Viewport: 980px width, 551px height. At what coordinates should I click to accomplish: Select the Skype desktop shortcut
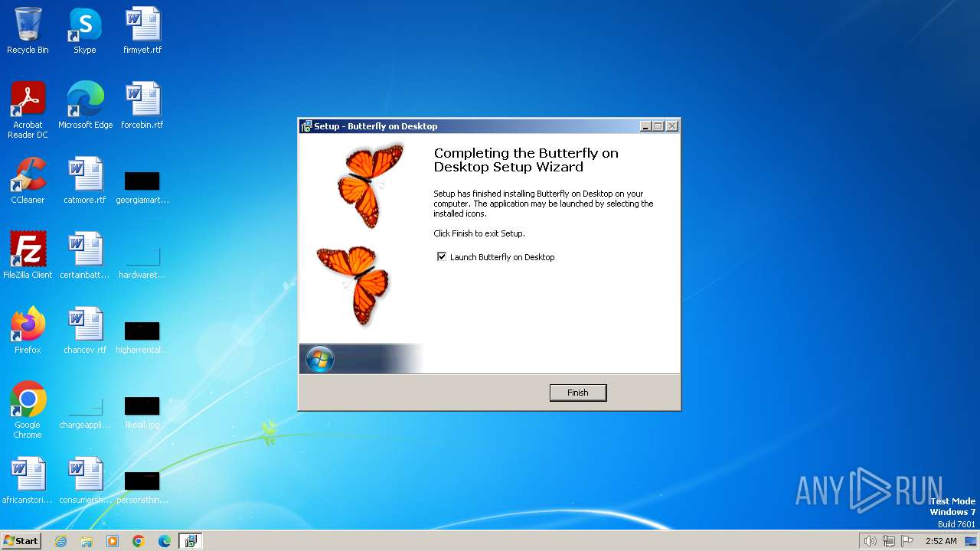coord(85,31)
